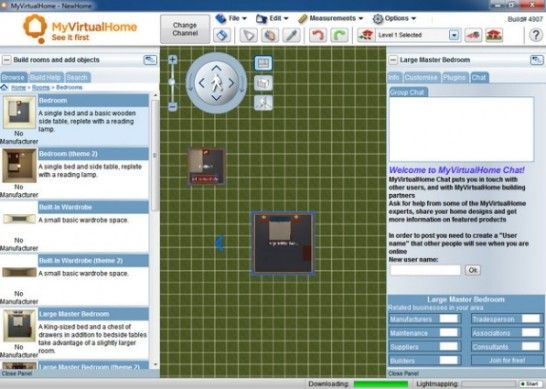The width and height of the screenshot is (546, 389).
Task: Click the Join for free button
Action: (x=507, y=360)
